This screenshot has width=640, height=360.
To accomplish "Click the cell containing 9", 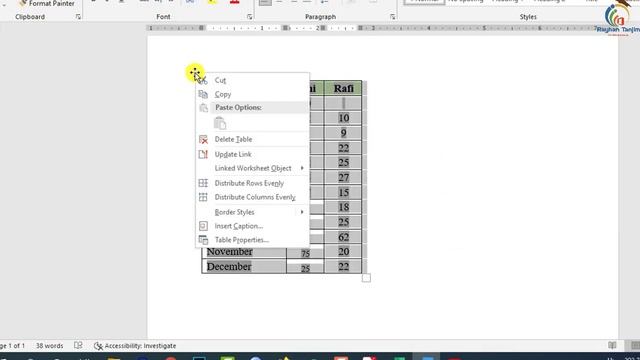I will pos(343,133).
